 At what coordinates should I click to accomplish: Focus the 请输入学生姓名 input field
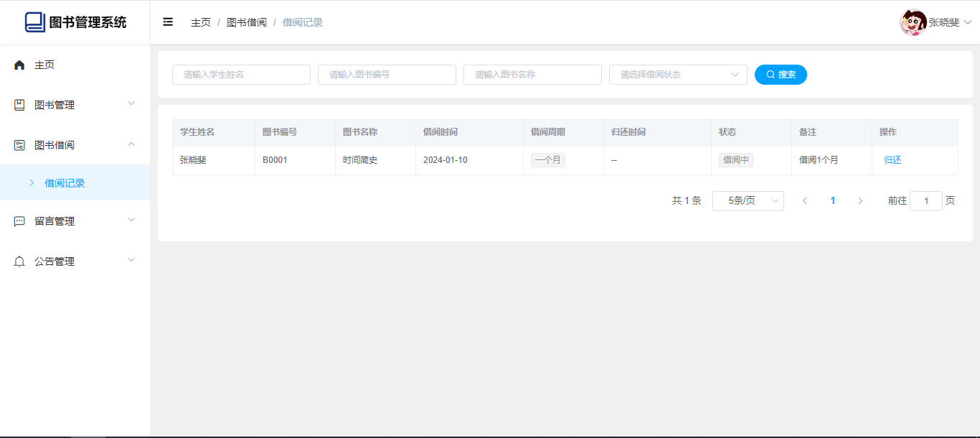(241, 75)
